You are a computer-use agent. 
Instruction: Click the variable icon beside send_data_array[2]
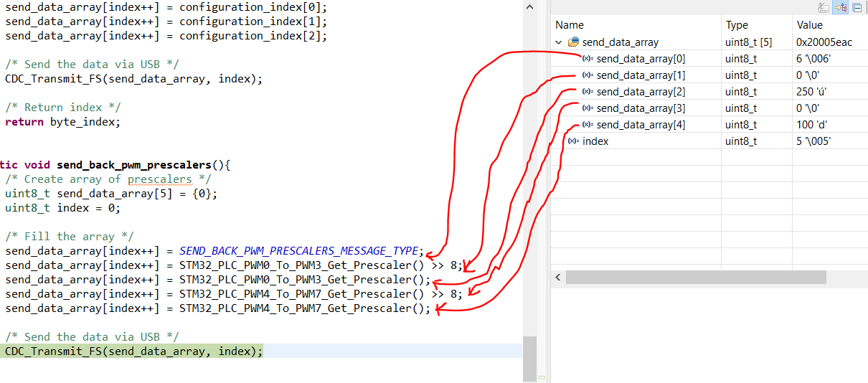587,92
